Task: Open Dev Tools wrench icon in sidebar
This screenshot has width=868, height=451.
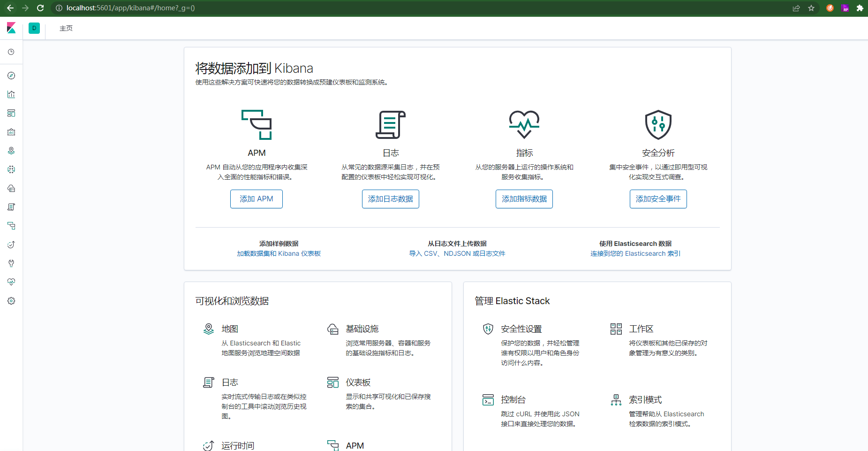Action: pyautogui.click(x=11, y=263)
